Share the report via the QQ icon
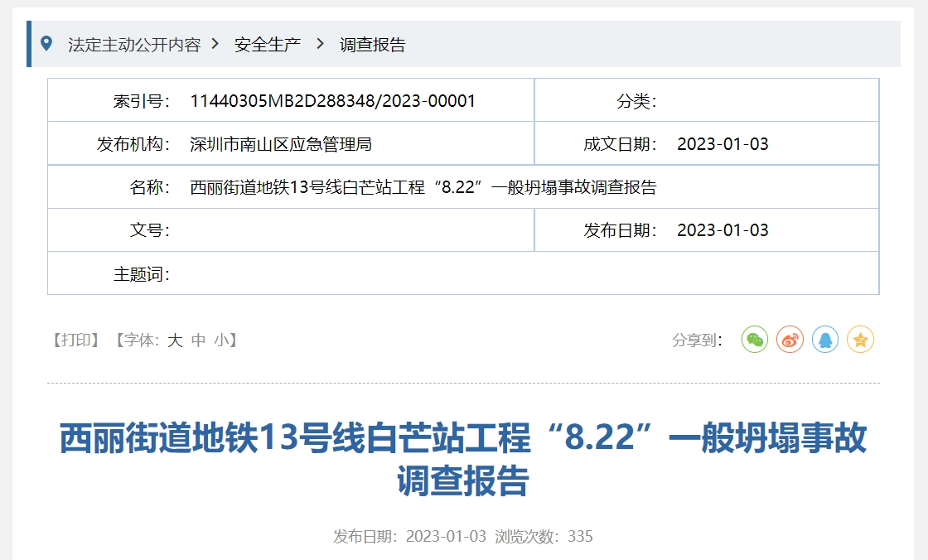This screenshot has width=928, height=560. coord(825,340)
